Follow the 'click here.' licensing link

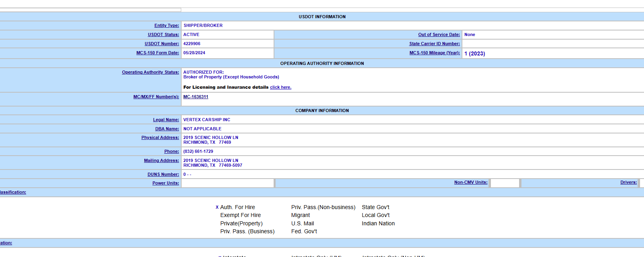(281, 87)
